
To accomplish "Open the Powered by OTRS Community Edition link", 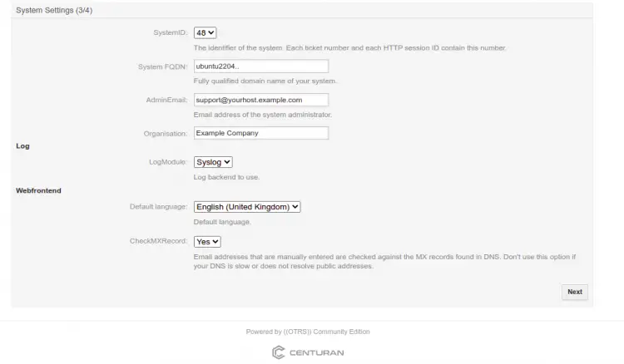I will click(x=308, y=332).
